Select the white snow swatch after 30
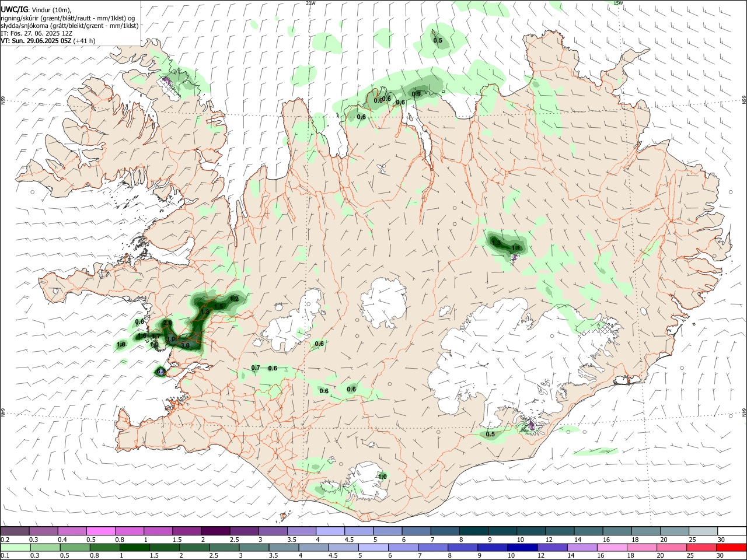 732,531
